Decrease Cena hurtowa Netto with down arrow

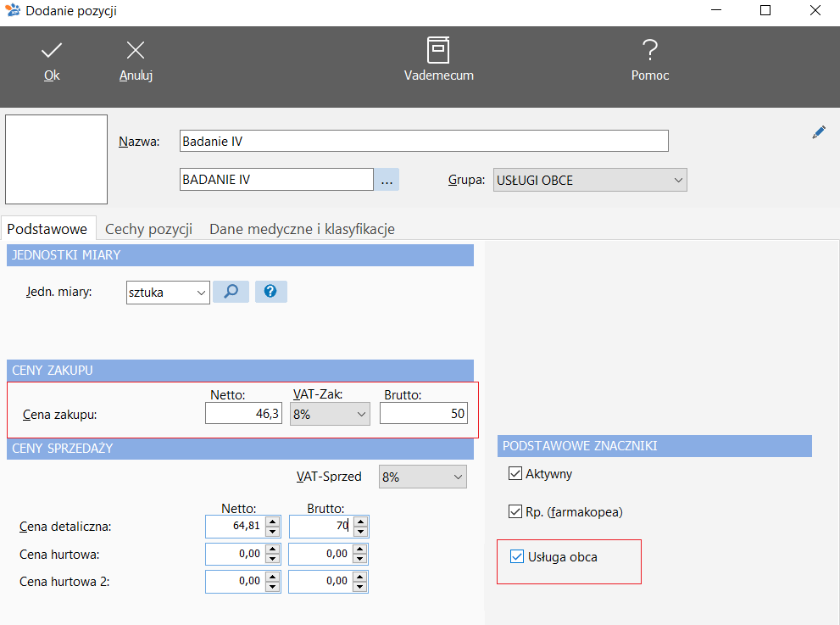tap(273, 559)
